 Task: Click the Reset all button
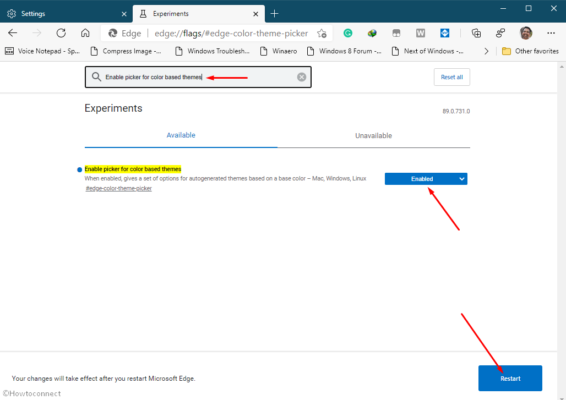tap(452, 77)
